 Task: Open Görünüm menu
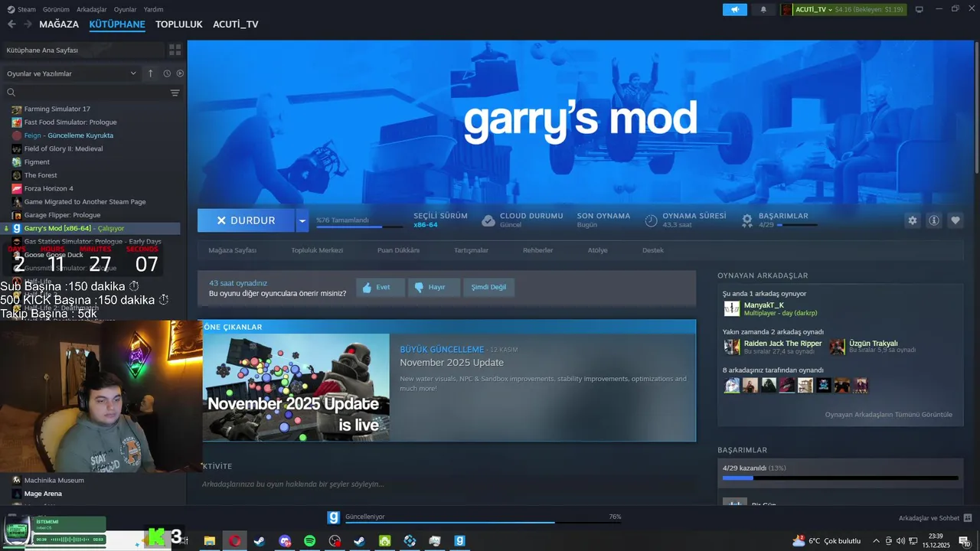tap(56, 9)
